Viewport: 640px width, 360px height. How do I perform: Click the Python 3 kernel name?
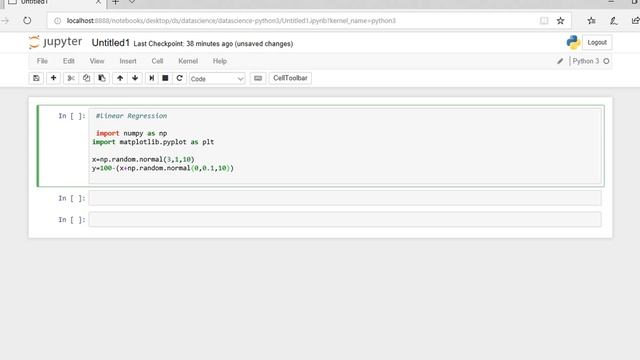point(586,61)
